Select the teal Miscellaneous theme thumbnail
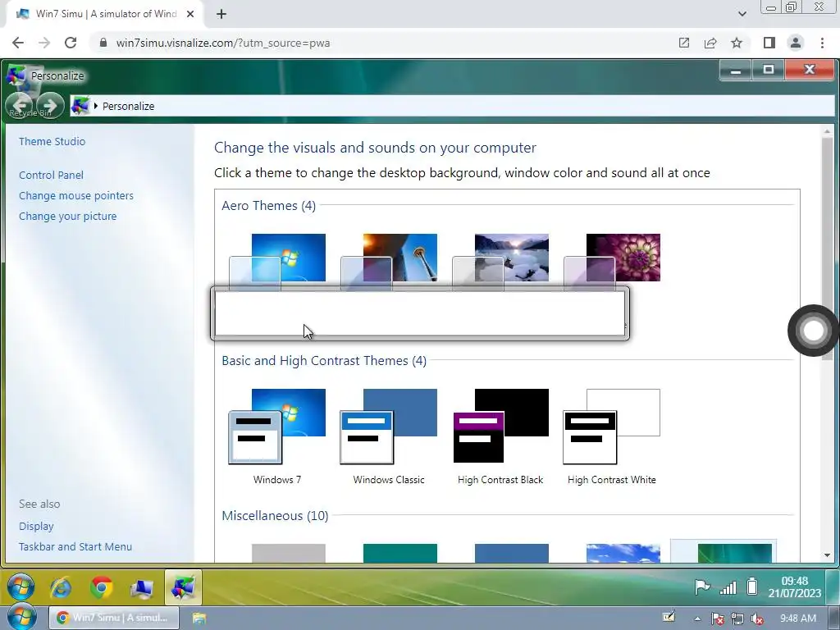 (400, 553)
